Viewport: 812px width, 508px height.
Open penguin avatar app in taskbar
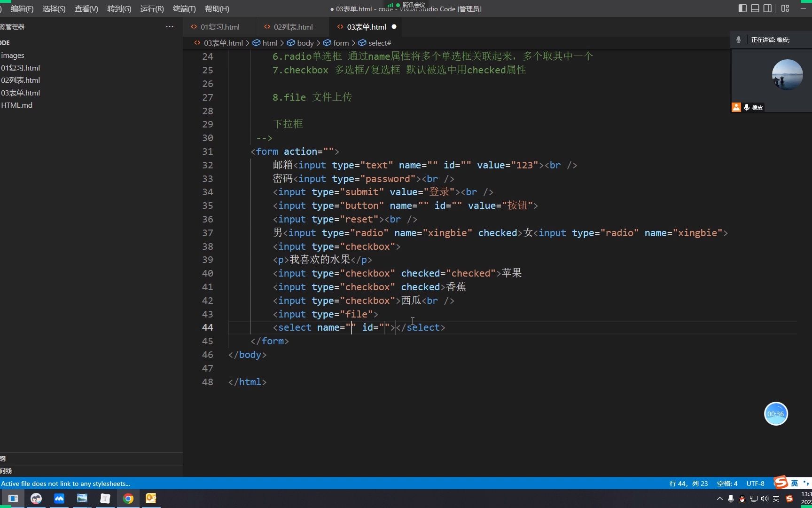[x=36, y=499]
